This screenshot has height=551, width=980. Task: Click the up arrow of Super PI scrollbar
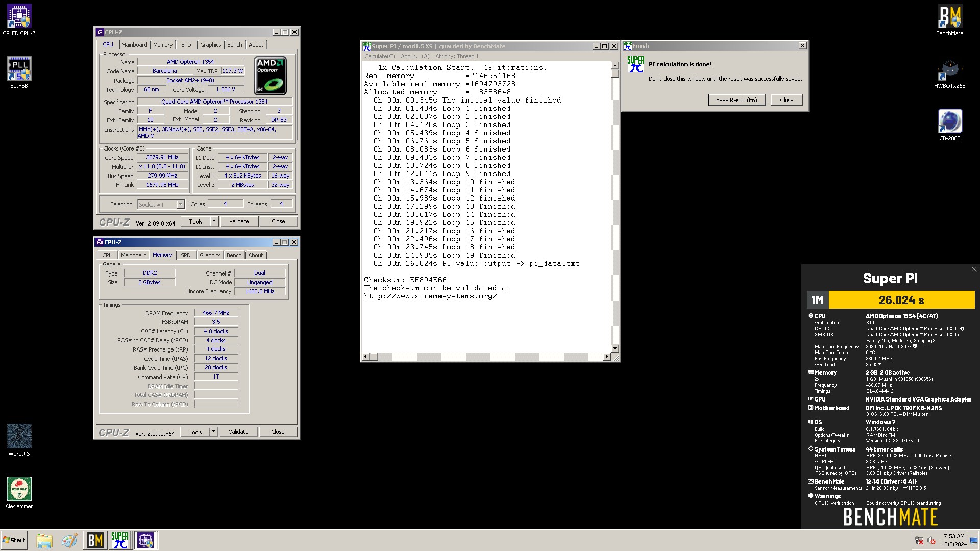point(615,65)
